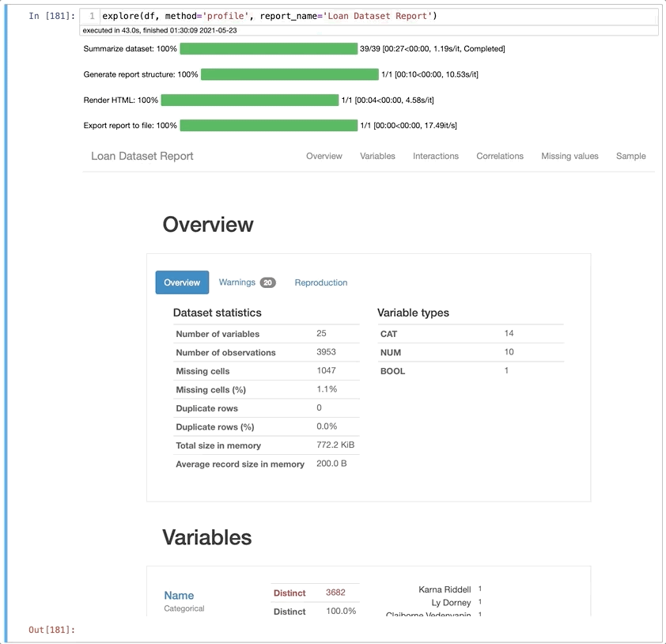Click the Number of observations row
Viewport: 666px width, 644px height.
(x=267, y=352)
